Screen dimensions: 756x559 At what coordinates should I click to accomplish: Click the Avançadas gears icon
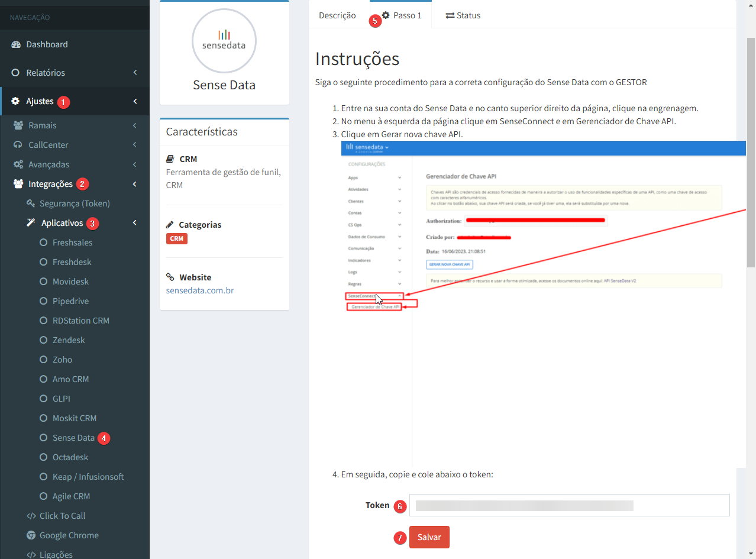pos(18,164)
